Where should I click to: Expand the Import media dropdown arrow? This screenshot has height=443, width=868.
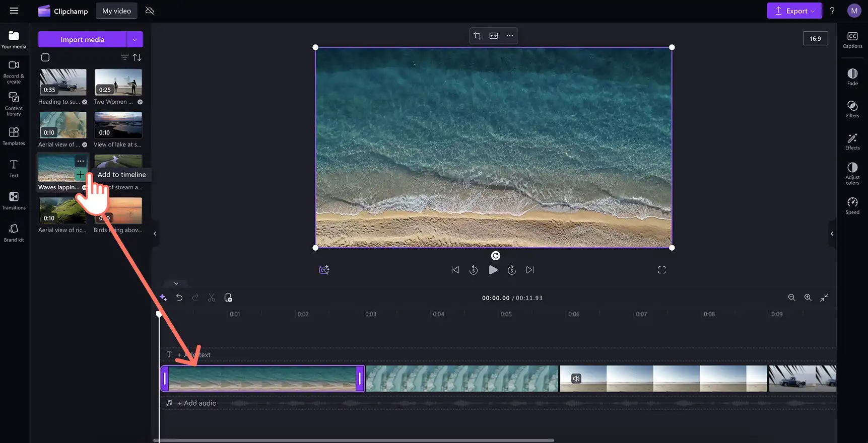pos(135,39)
